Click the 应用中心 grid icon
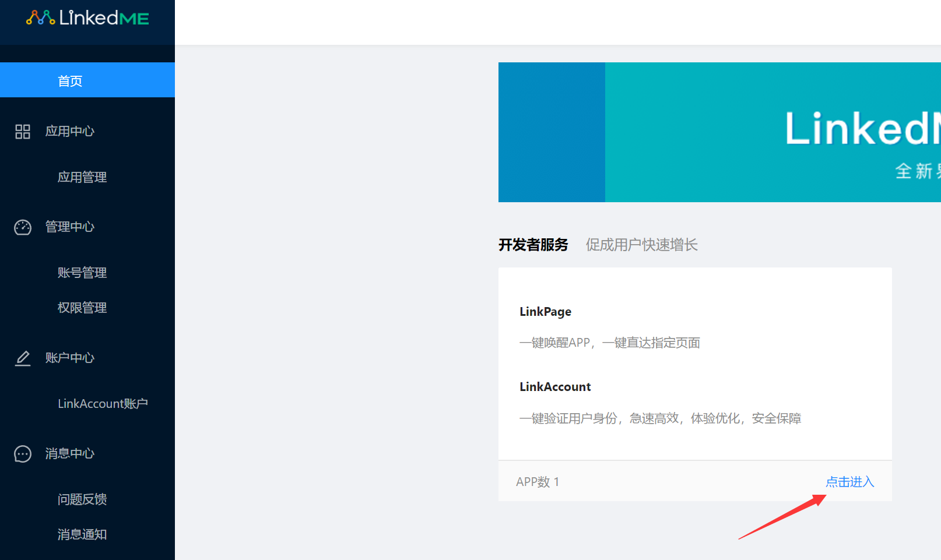Screen dimensions: 941x560 click(x=23, y=132)
